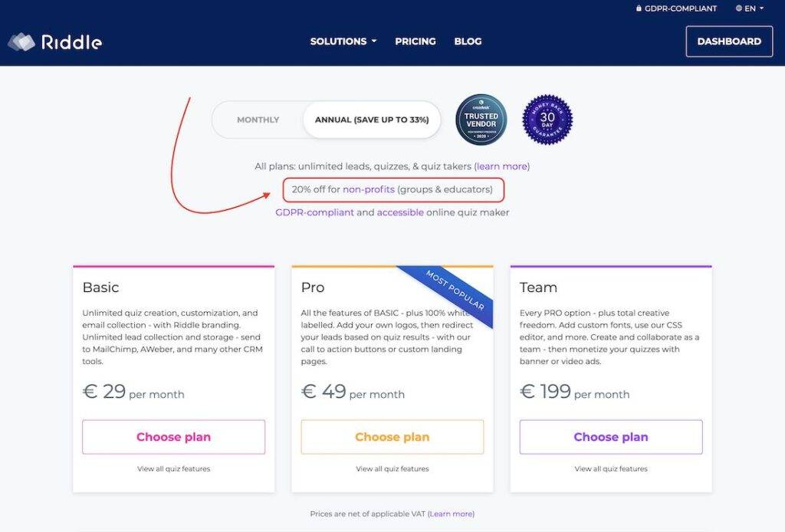Choose the Basic plan
785x532 pixels.
(x=174, y=437)
